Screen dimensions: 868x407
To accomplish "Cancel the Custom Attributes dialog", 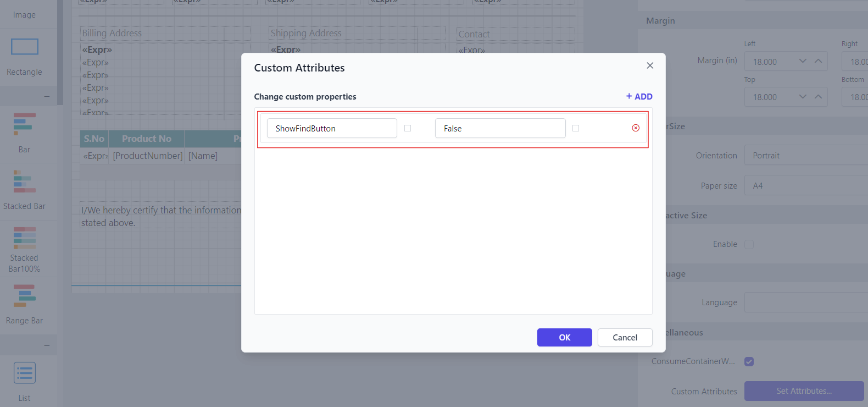I will 625,337.
